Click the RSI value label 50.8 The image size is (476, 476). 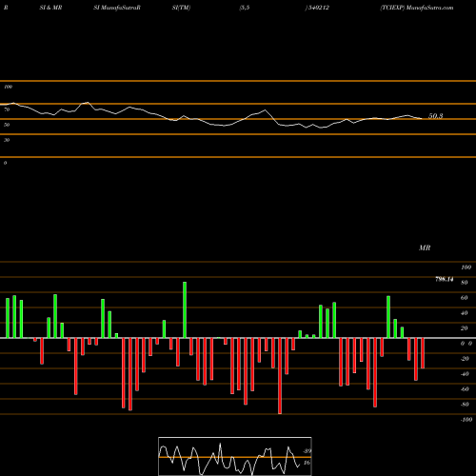[435, 116]
